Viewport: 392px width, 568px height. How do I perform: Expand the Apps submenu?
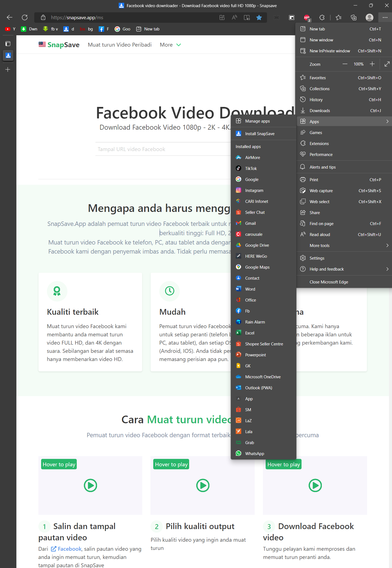(344, 121)
